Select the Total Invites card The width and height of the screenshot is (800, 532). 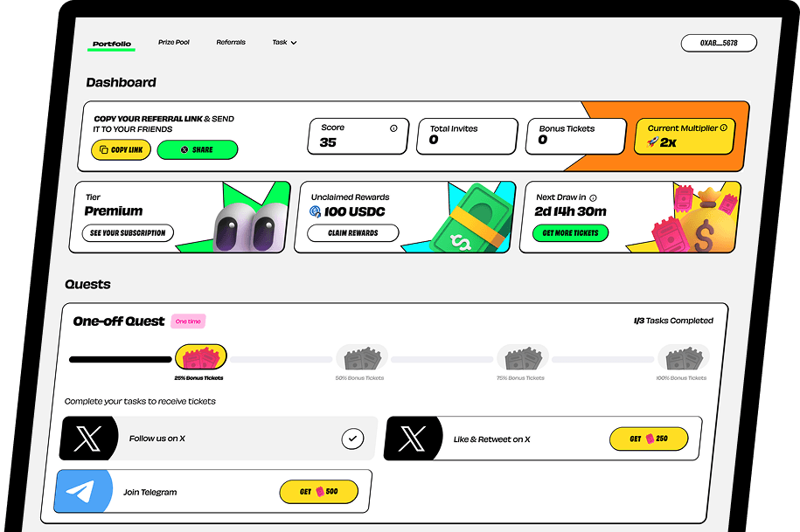point(467,136)
